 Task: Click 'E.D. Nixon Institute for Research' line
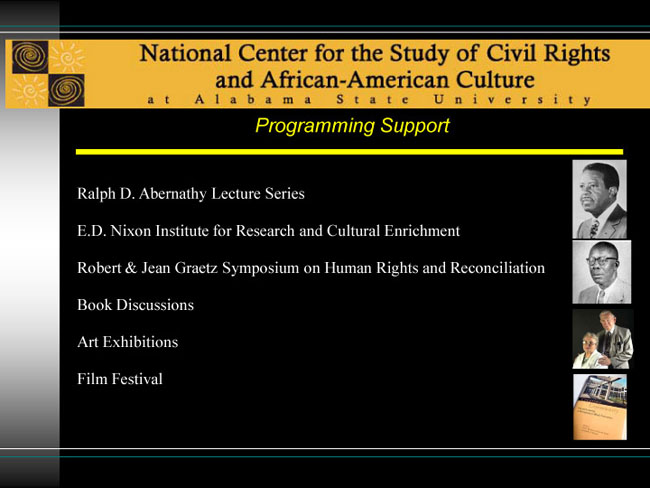coord(268,231)
